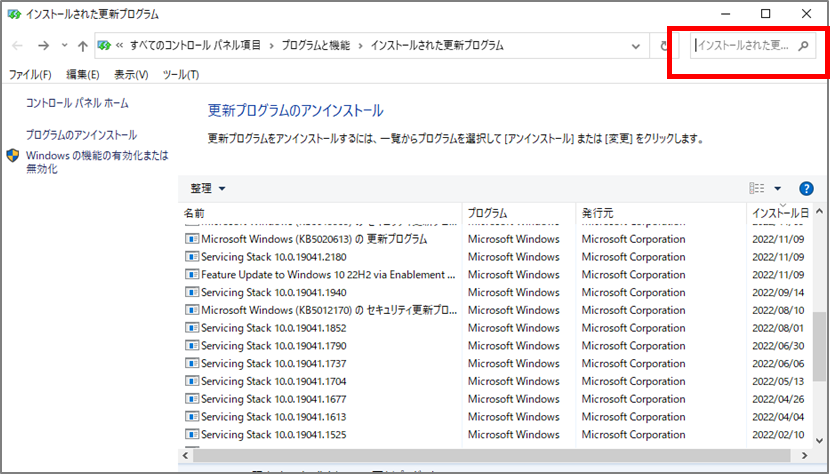This screenshot has height=474, width=830.
Task: Click the icon of Servicing Stack 10.0.19041.1525
Action: (192, 434)
